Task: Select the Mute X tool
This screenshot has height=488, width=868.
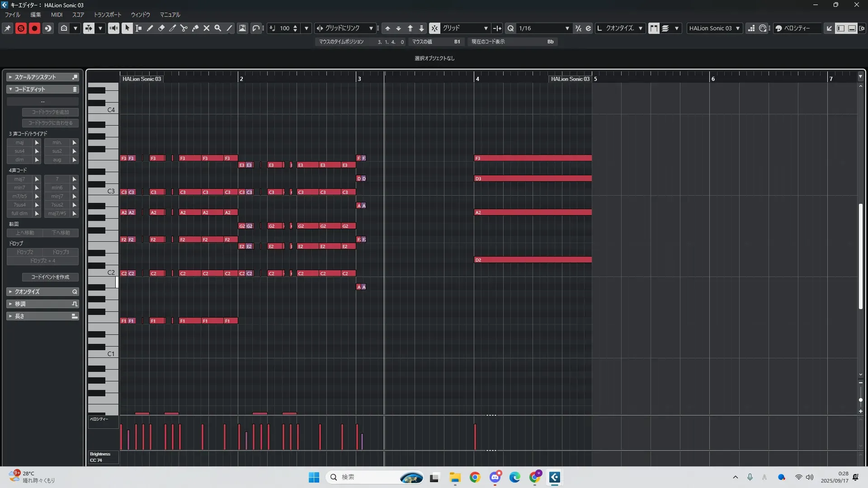Action: (x=207, y=28)
